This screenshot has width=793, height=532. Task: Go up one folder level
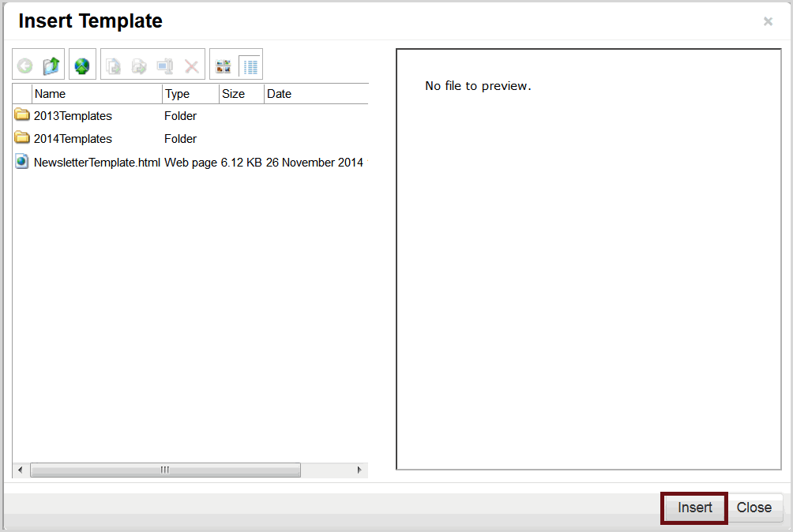(x=51, y=66)
